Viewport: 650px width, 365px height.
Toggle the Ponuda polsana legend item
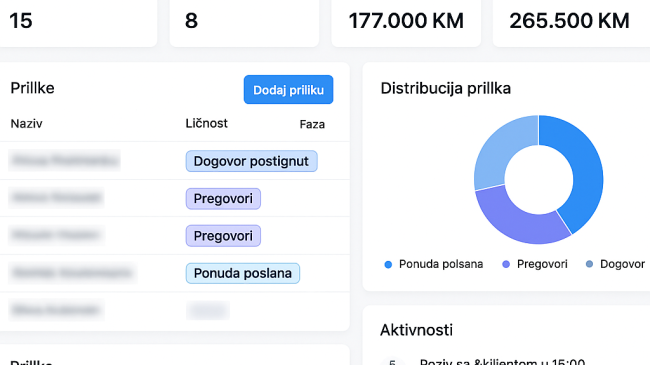[x=434, y=264]
